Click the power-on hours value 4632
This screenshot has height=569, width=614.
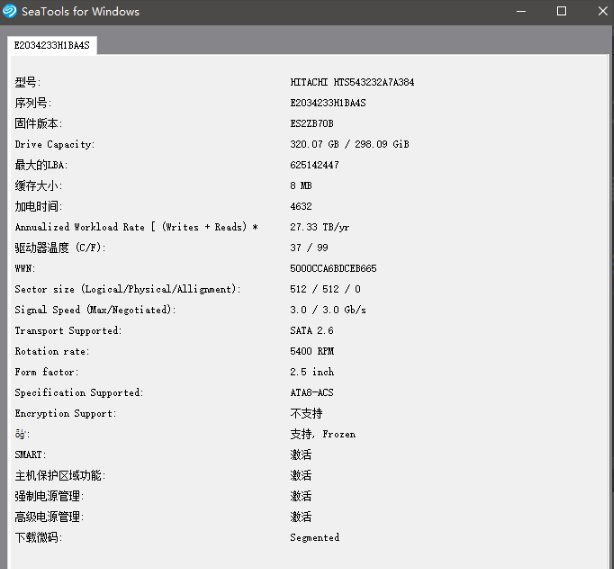coord(301,206)
